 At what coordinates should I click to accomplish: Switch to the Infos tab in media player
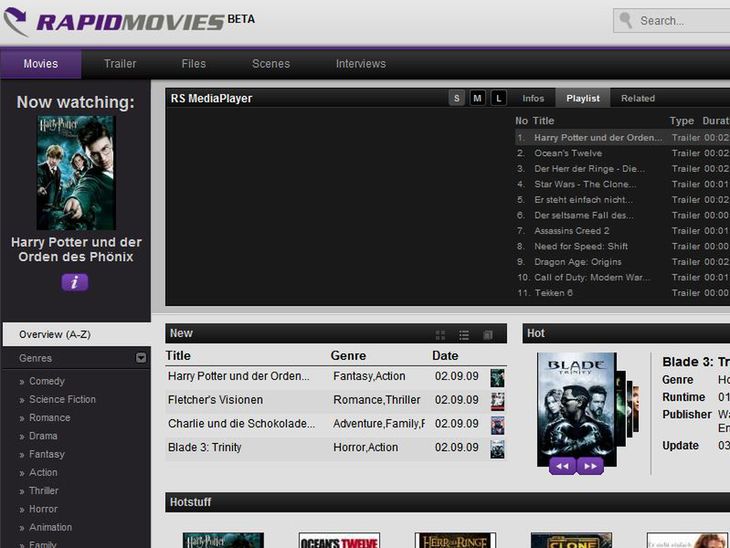coord(533,98)
